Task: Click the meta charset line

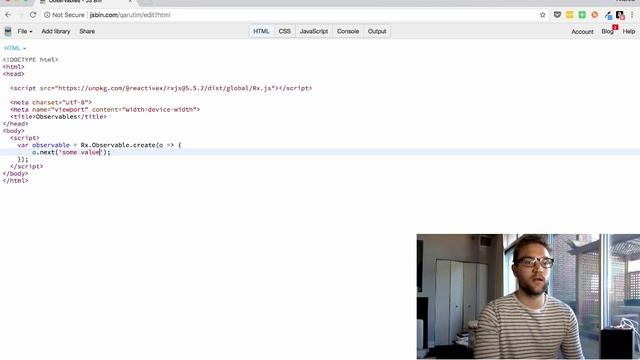Action: click(x=51, y=102)
